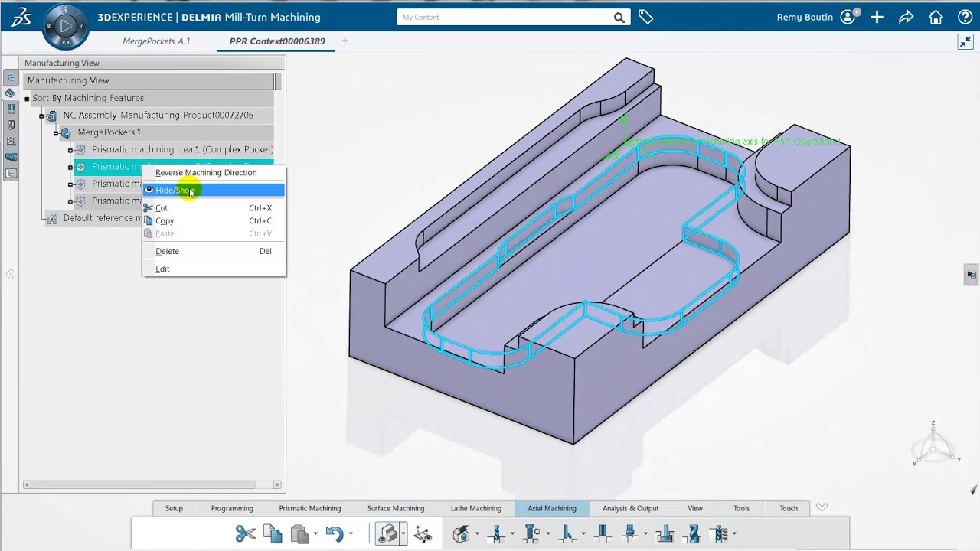
Task: Click the tag icon beside the search box
Action: 645,17
